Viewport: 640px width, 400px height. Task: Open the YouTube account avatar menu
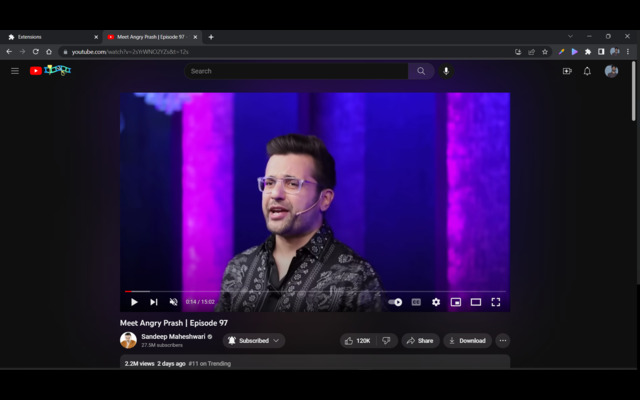(611, 71)
